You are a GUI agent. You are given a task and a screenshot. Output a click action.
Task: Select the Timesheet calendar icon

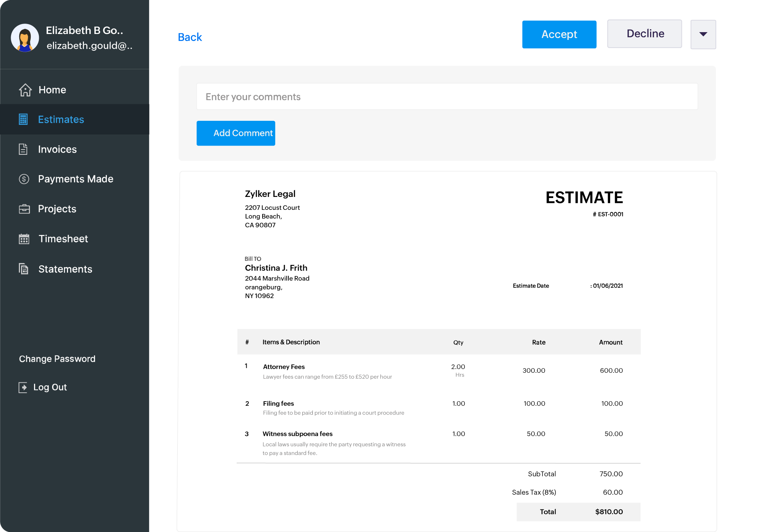24,239
